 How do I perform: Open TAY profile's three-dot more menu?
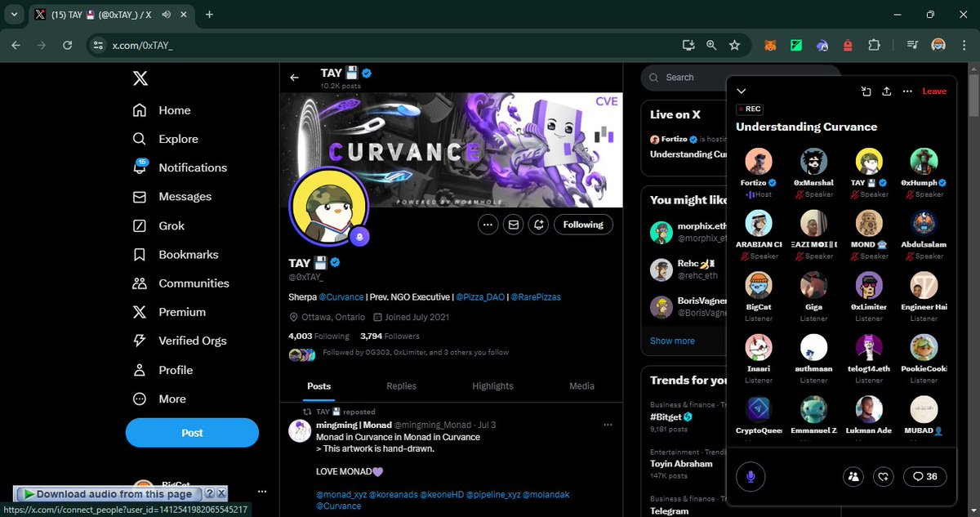click(x=488, y=225)
